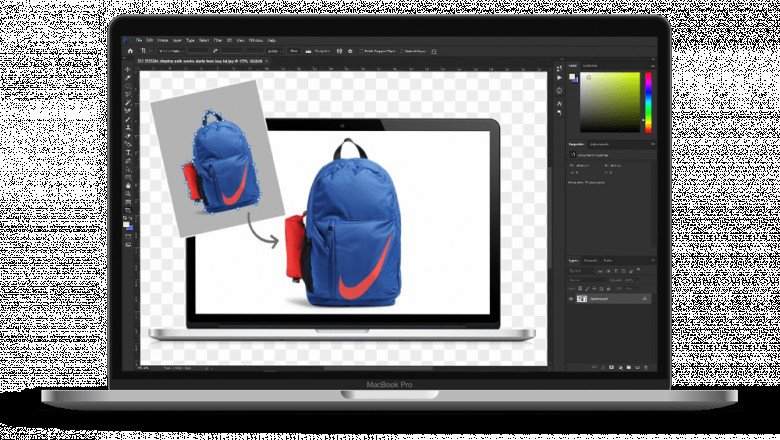The height and width of the screenshot is (440, 780).
Task: Select the Background layer thumbnail
Action: (x=582, y=299)
